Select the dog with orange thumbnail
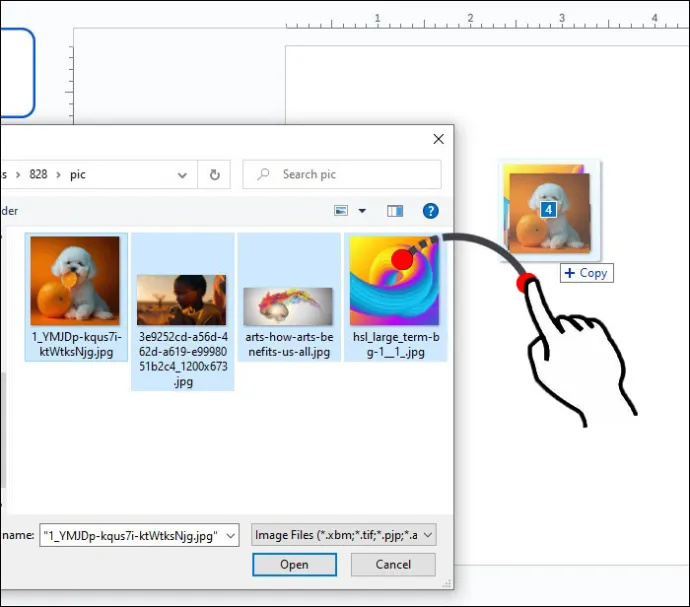 point(75,281)
